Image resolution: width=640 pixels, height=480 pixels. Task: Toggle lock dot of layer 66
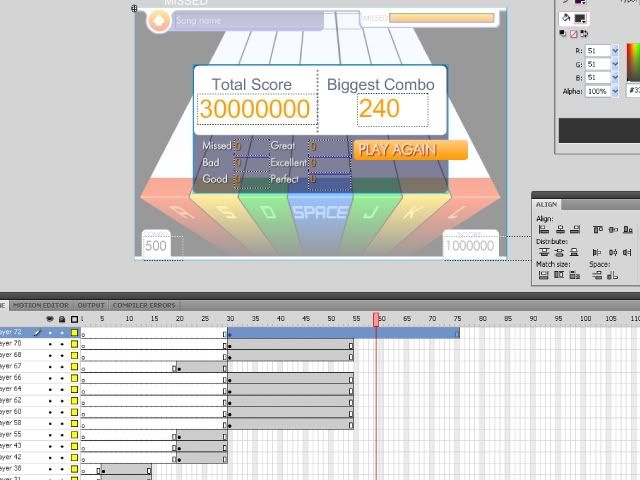(x=62, y=378)
